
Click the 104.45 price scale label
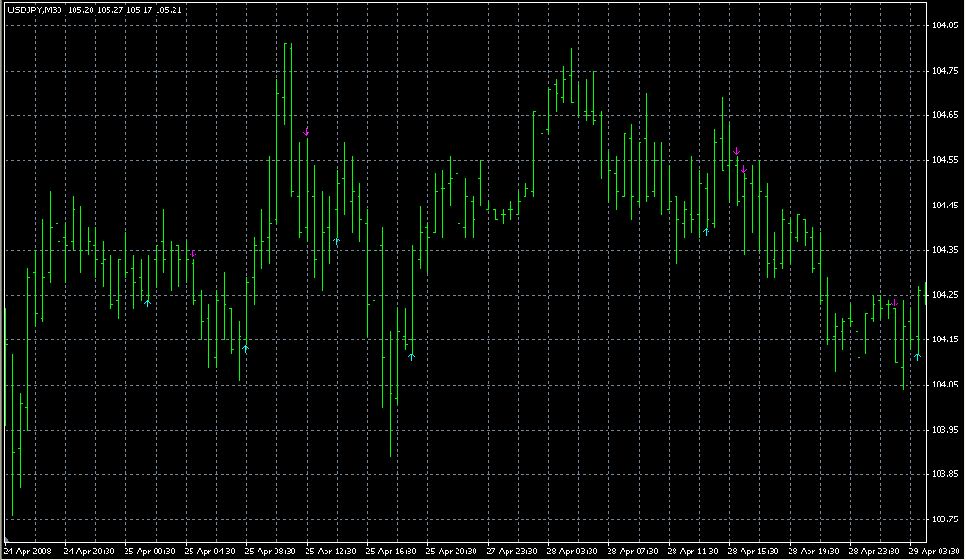pyautogui.click(x=945, y=206)
